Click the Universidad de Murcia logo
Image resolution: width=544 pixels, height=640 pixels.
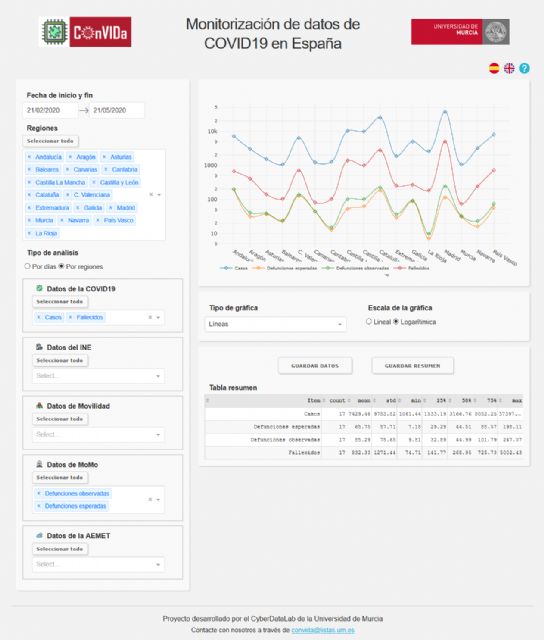460,31
